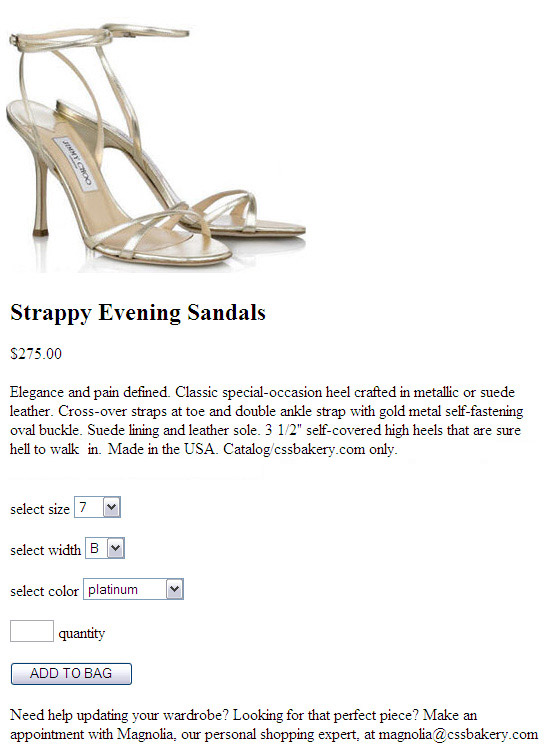Click the "select width" label
The height and width of the screenshot is (755, 549).
(x=45, y=550)
